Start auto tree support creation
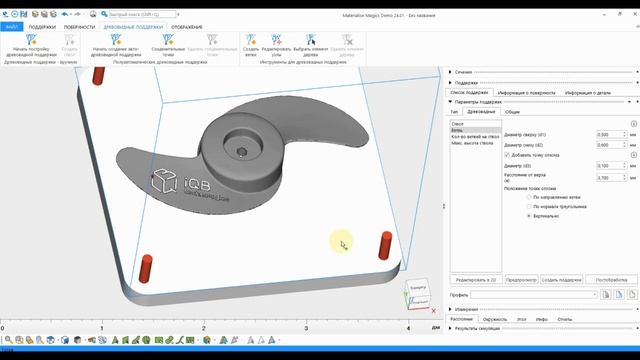 [116, 45]
